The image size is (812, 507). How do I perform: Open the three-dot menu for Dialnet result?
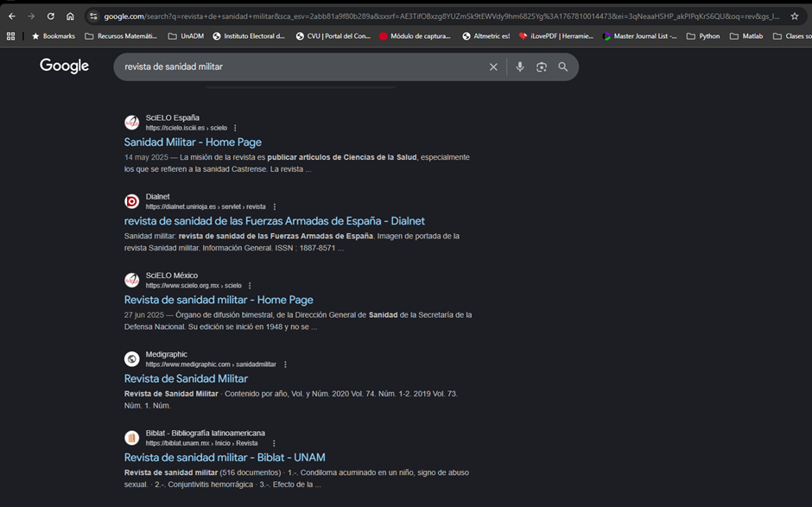tap(275, 207)
